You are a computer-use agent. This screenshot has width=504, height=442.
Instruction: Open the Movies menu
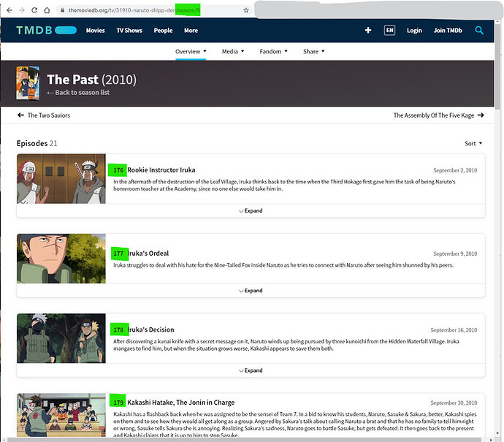[x=96, y=31]
